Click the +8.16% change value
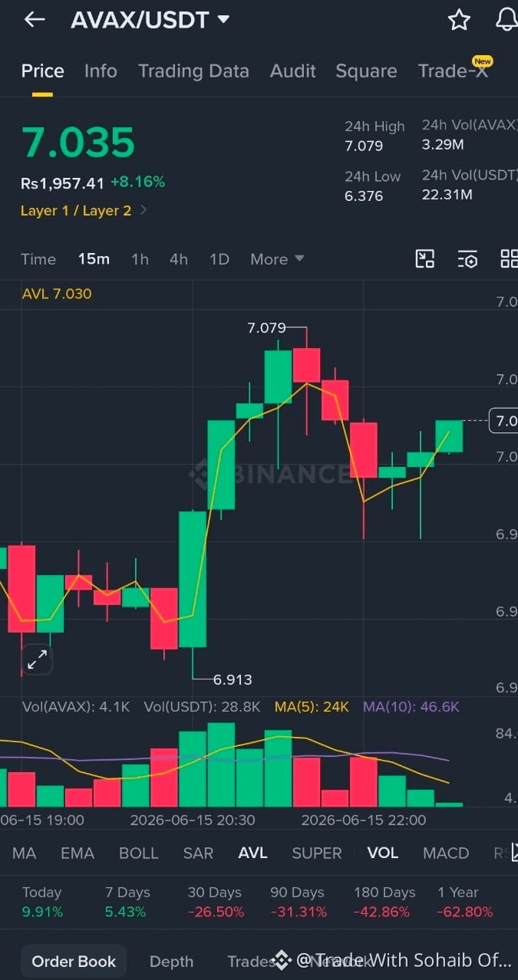Image resolution: width=518 pixels, height=980 pixels. [x=138, y=183]
